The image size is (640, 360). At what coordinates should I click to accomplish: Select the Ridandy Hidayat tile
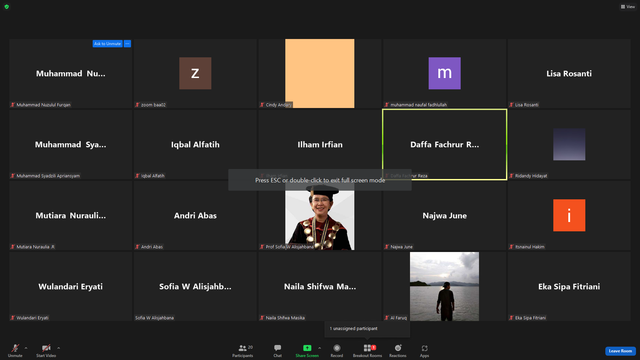[569, 144]
